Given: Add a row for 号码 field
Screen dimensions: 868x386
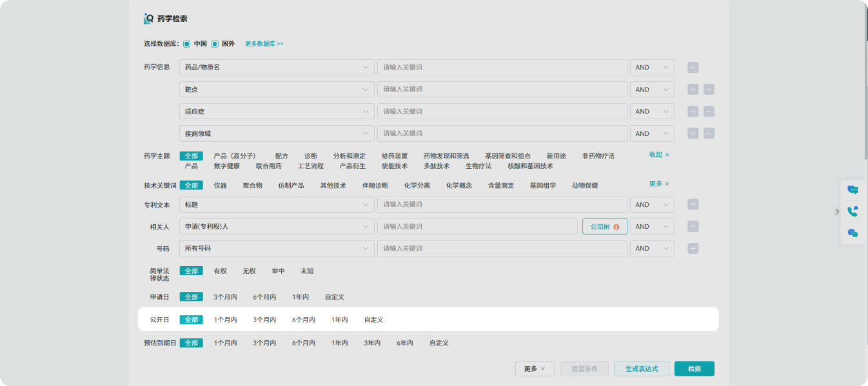Looking at the screenshot, I should [x=693, y=248].
